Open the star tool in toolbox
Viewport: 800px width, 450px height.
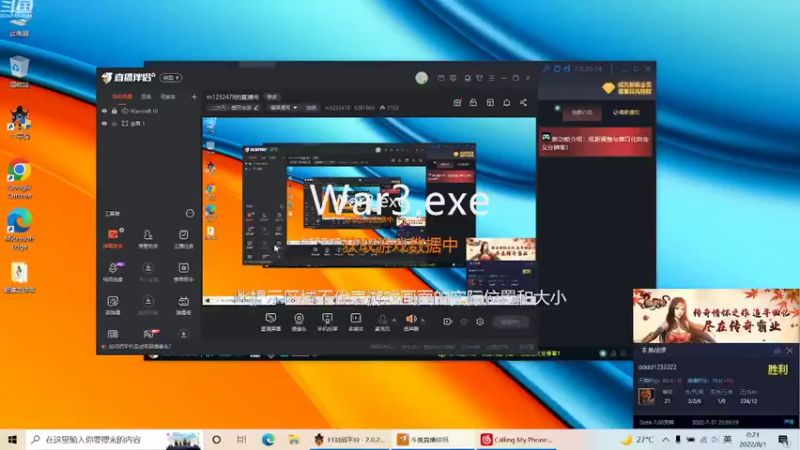tap(183, 271)
